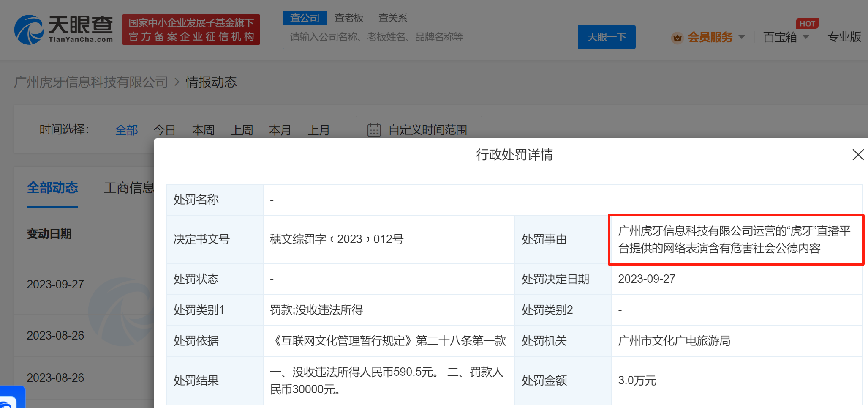
Task: Open 自定义时间范围 date picker
Action: pyautogui.click(x=419, y=130)
